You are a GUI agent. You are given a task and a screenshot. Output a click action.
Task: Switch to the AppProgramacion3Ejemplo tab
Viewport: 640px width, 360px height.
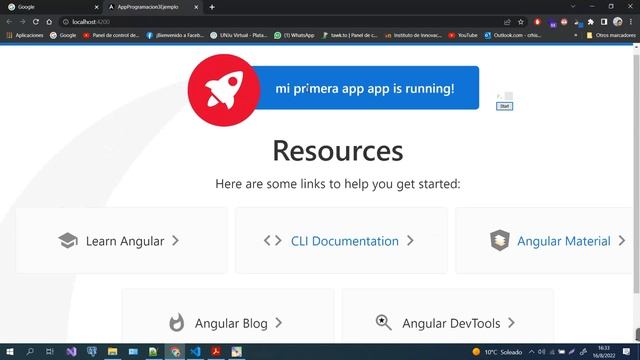click(x=152, y=7)
